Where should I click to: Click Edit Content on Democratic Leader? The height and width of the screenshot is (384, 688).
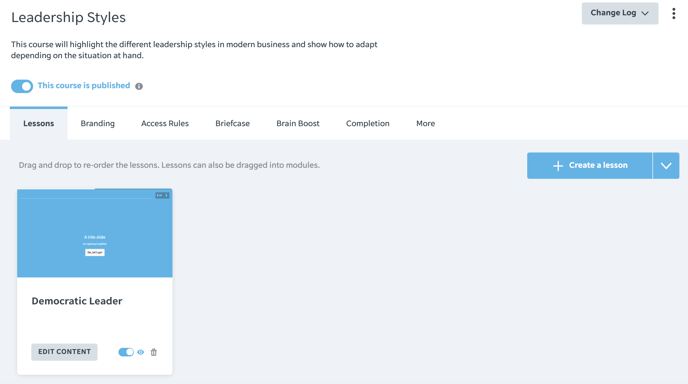tap(64, 352)
